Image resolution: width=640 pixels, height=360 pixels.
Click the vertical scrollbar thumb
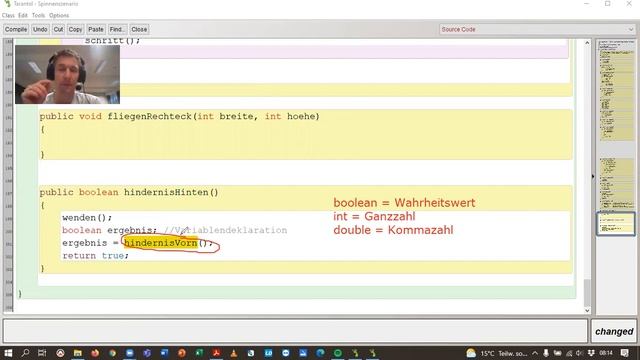587,293
